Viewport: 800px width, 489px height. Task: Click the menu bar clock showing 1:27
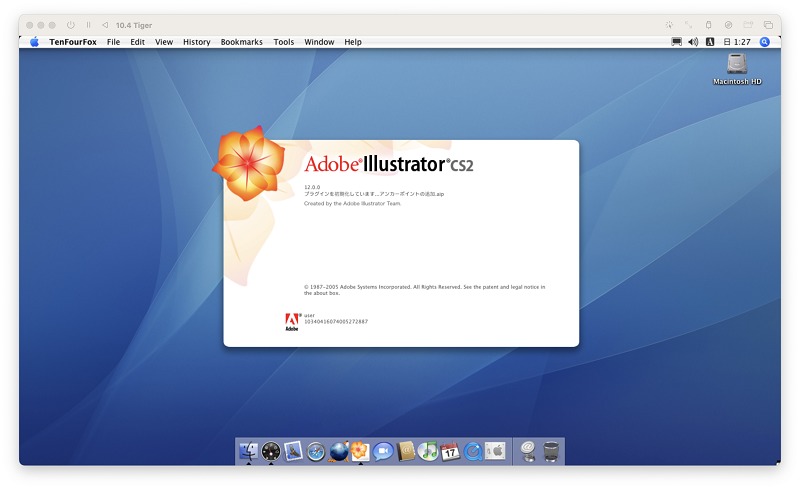click(737, 42)
